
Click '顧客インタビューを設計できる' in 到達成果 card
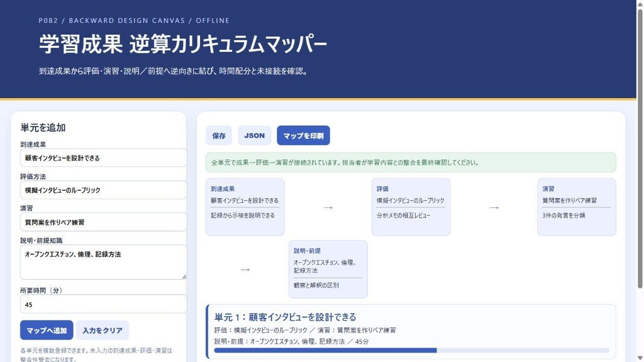click(x=245, y=200)
